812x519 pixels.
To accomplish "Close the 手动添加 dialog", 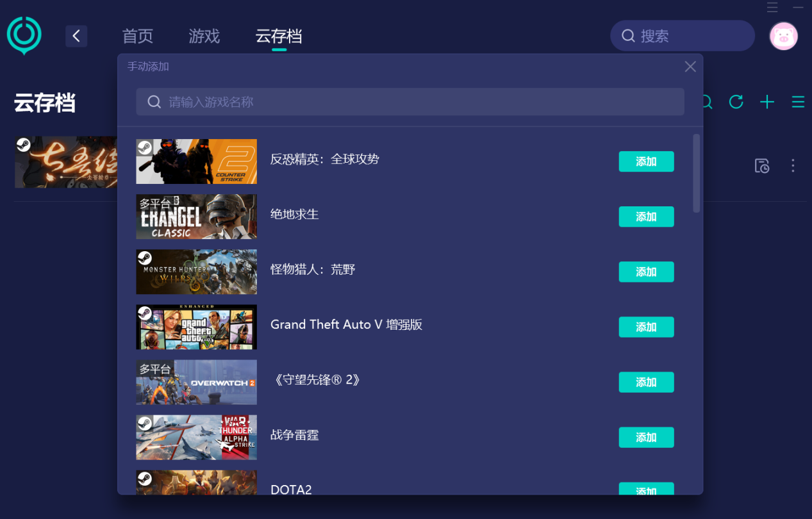I will click(x=690, y=67).
